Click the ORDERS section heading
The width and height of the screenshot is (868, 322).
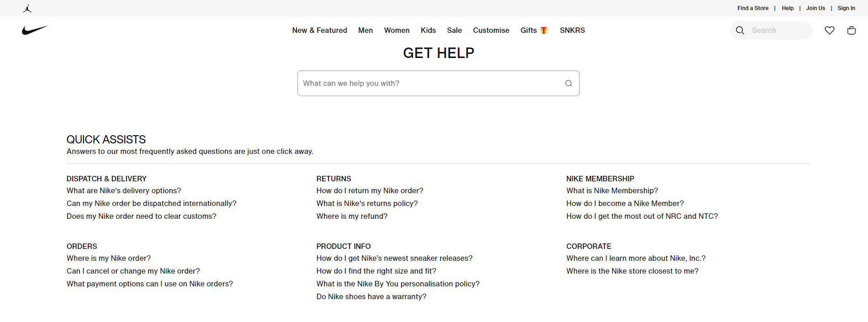[82, 246]
